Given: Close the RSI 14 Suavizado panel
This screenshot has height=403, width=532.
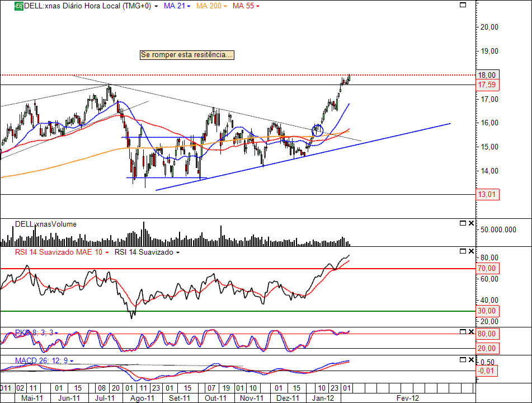Looking at the screenshot, I should point(471,251).
